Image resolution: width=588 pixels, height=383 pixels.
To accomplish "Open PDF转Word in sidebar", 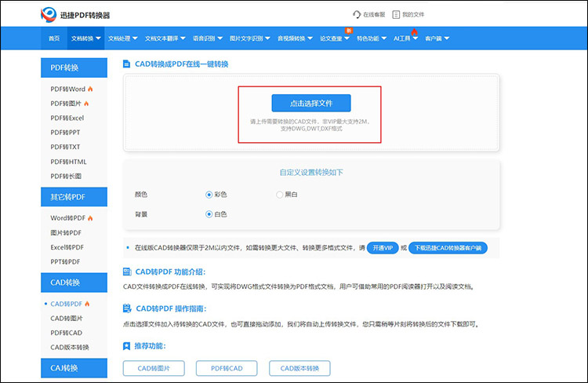I will pyautogui.click(x=68, y=89).
